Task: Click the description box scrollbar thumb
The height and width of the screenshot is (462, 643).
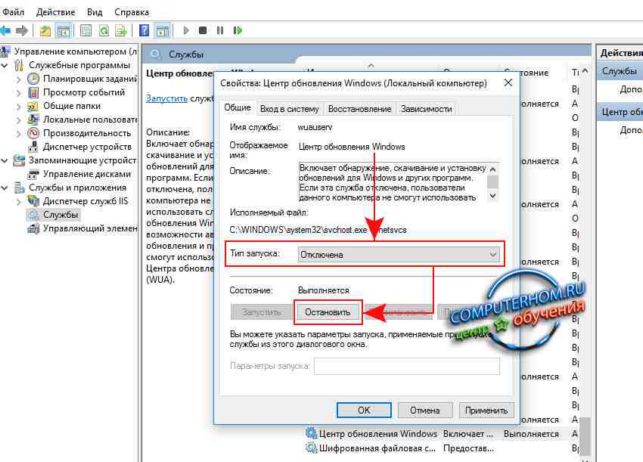Action: (x=493, y=181)
